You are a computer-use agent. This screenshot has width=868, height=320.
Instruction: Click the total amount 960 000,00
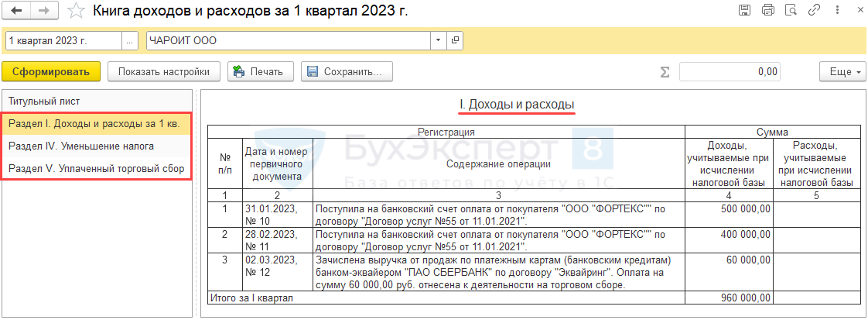point(729,298)
